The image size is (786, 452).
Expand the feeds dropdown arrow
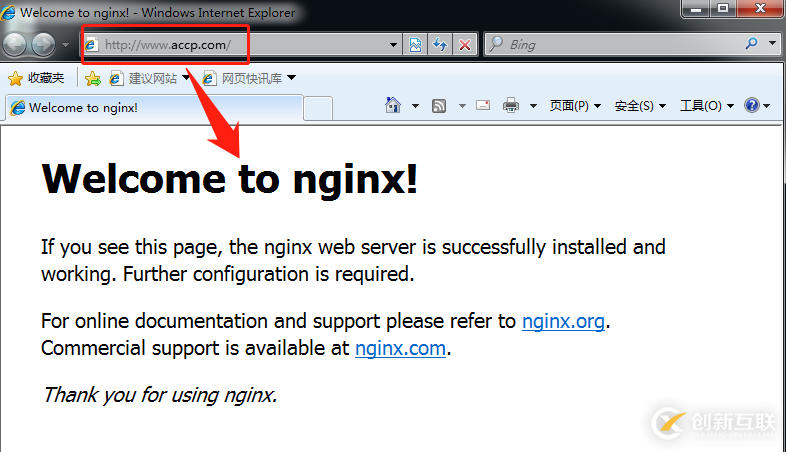click(x=462, y=106)
